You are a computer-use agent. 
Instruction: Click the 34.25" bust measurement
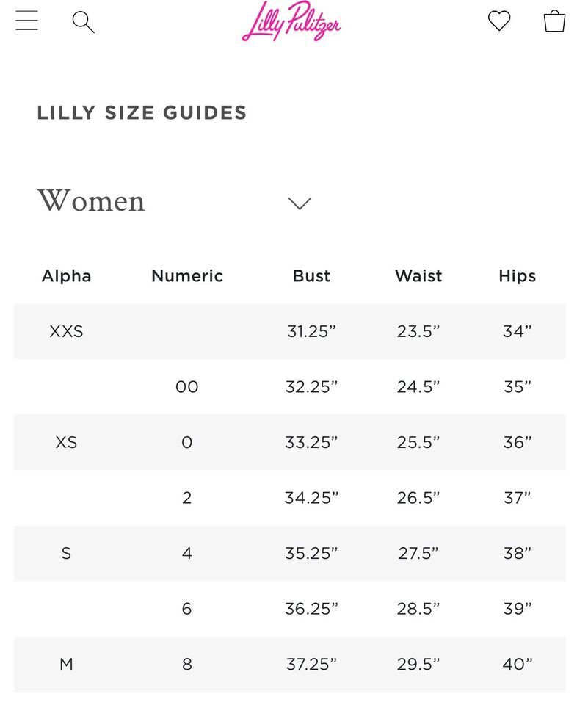[311, 498]
